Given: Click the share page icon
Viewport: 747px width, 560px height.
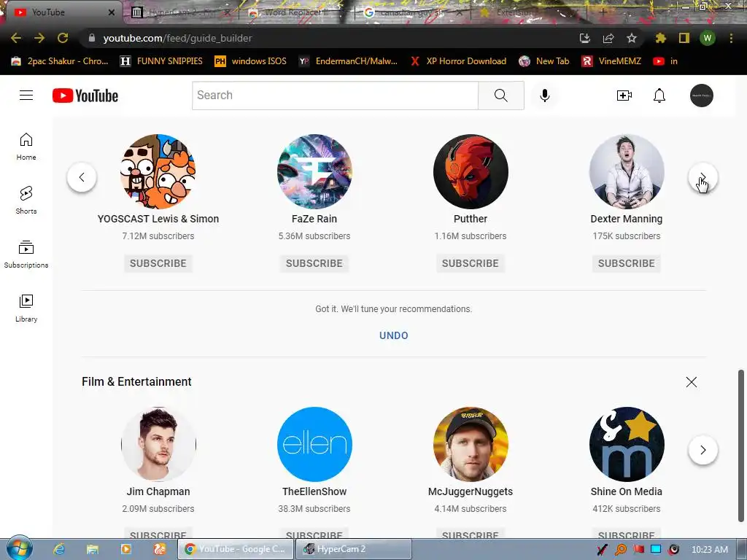Looking at the screenshot, I should (608, 38).
